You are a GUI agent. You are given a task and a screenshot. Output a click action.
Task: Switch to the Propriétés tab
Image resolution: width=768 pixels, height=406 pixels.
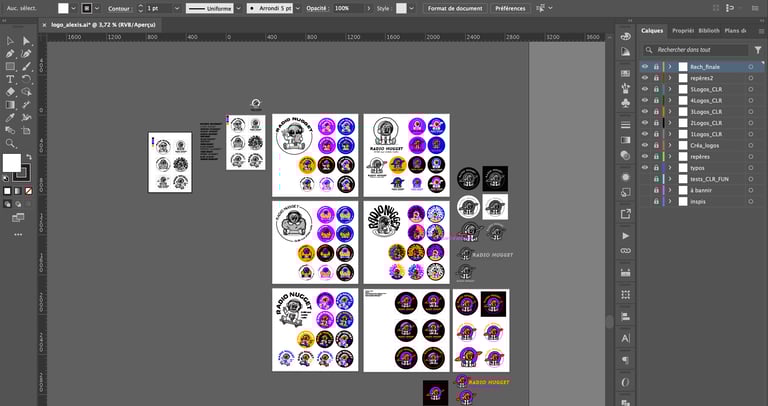pyautogui.click(x=683, y=30)
